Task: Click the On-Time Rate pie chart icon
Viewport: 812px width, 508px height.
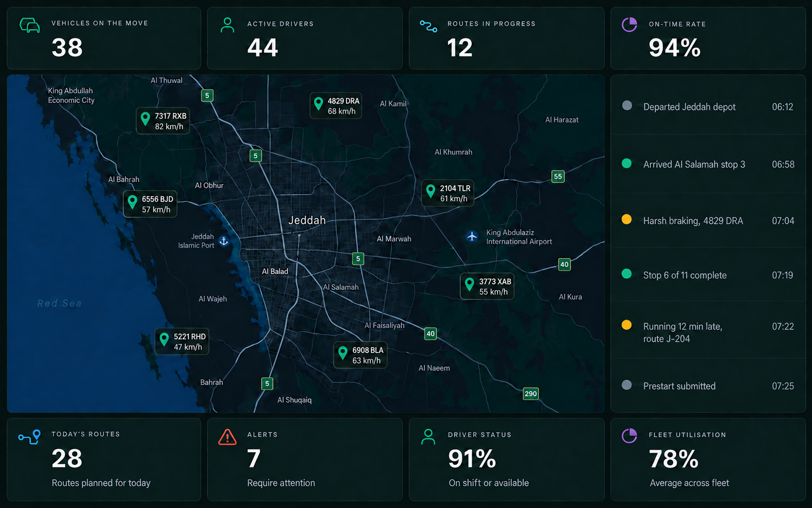Action: (x=629, y=25)
